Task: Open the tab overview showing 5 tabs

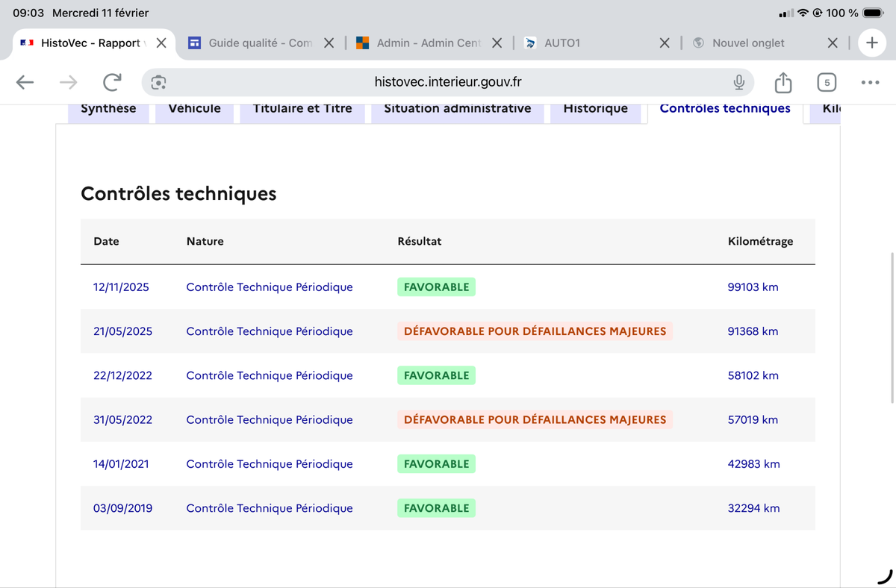Action: point(827,82)
